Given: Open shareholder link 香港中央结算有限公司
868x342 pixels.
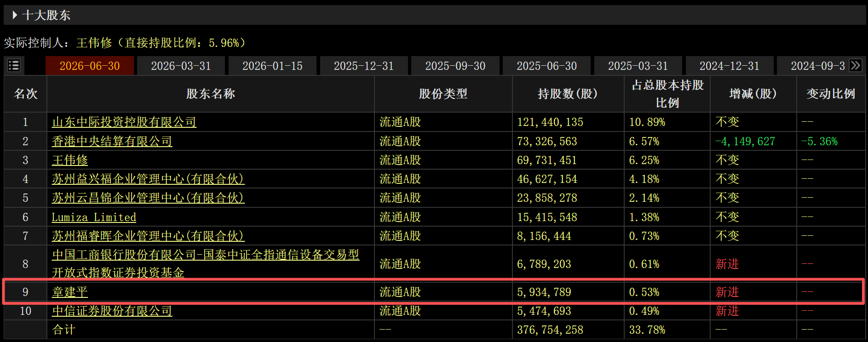Looking at the screenshot, I should point(112,141).
